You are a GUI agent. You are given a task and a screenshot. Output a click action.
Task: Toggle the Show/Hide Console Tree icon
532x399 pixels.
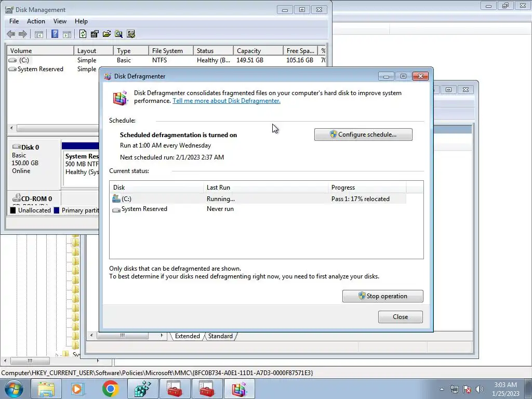click(39, 34)
